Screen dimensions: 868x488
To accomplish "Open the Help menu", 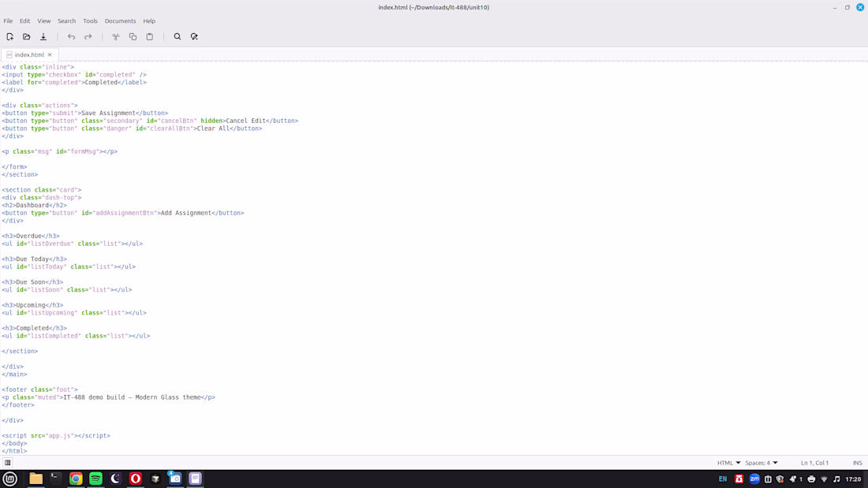I will pos(149,21).
